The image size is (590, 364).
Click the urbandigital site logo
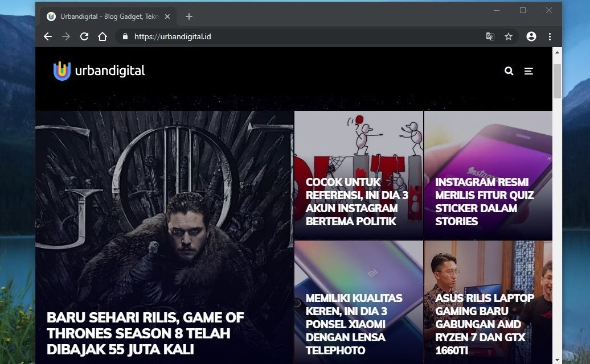click(99, 71)
